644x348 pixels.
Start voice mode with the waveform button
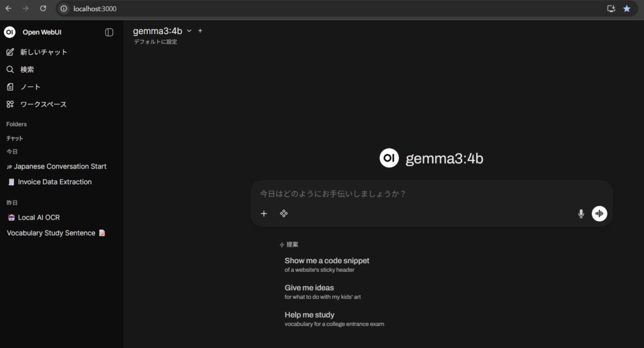pos(599,214)
